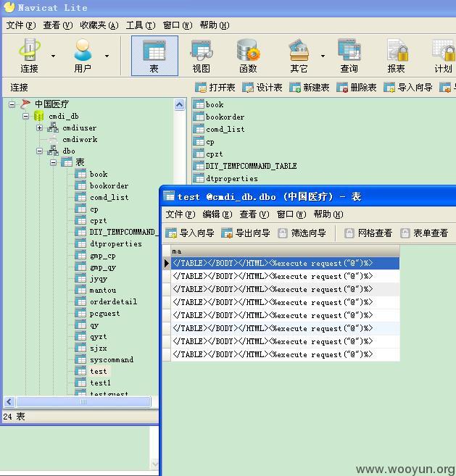Select cpzt table in left tree
456x476 pixels.
98,221
